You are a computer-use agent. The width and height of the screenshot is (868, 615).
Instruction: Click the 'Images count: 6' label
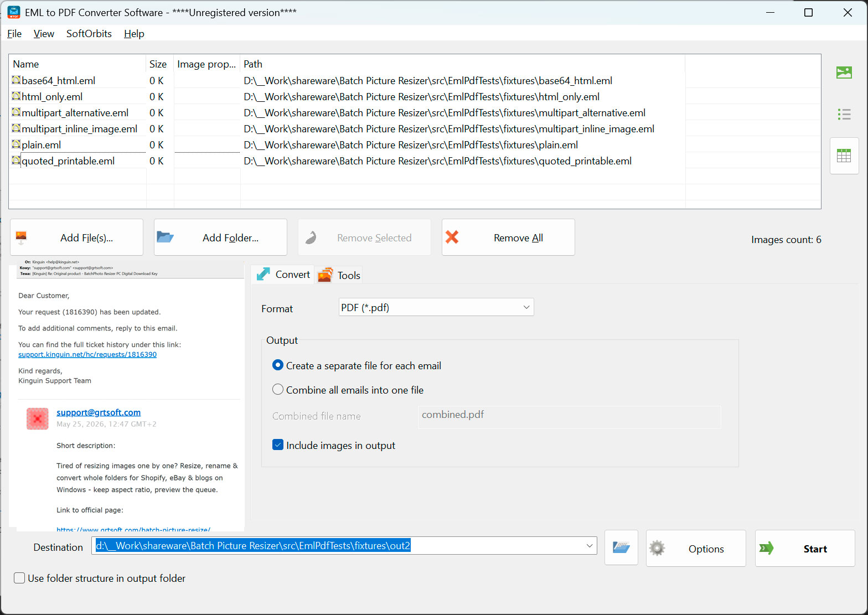click(x=786, y=240)
